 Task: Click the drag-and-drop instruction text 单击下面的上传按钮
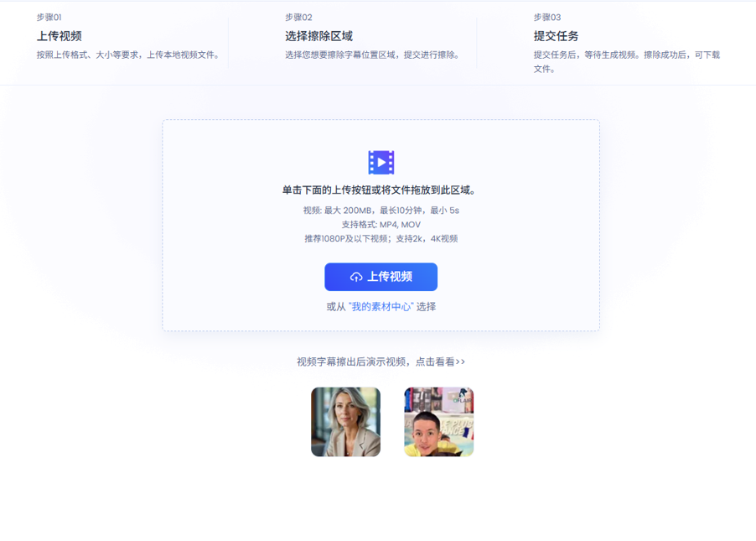point(381,190)
